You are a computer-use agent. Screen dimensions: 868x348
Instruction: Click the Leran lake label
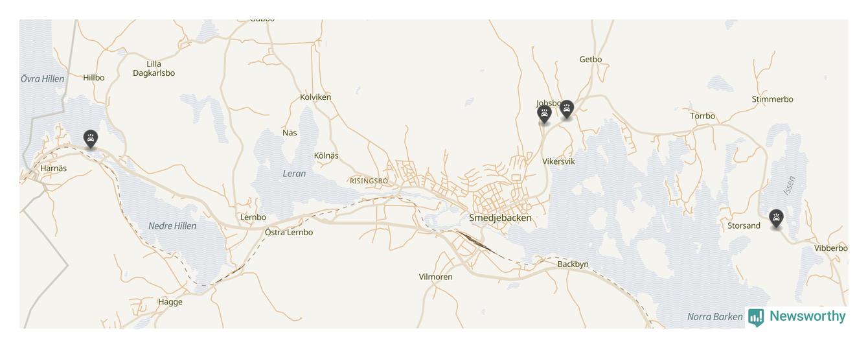click(x=294, y=174)
